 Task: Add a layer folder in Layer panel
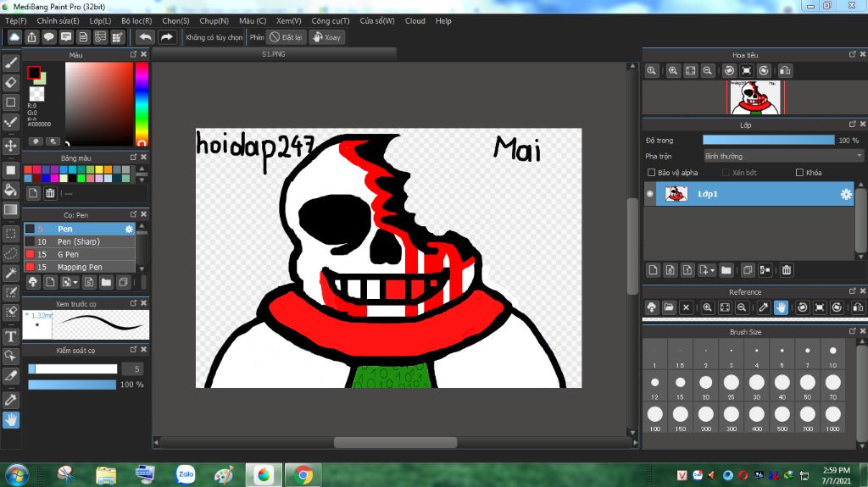click(726, 270)
